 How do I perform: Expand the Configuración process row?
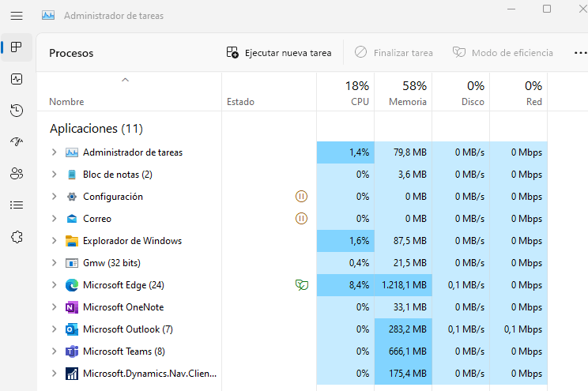54,197
